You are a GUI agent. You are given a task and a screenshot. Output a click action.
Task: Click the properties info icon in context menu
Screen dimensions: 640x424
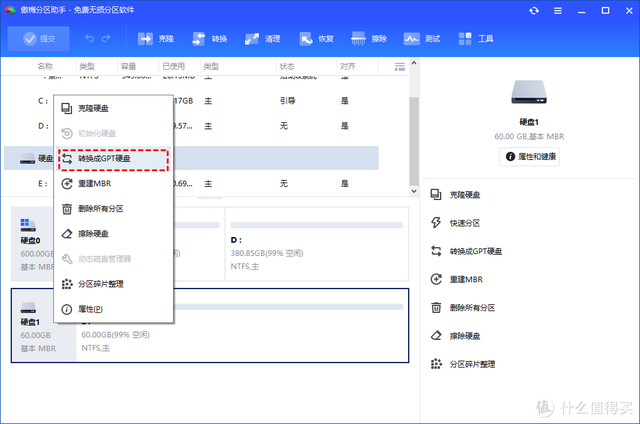point(67,309)
